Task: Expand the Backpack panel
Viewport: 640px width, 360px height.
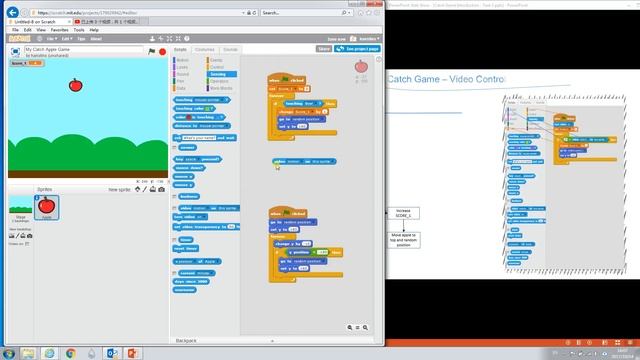Action: [x=272, y=340]
